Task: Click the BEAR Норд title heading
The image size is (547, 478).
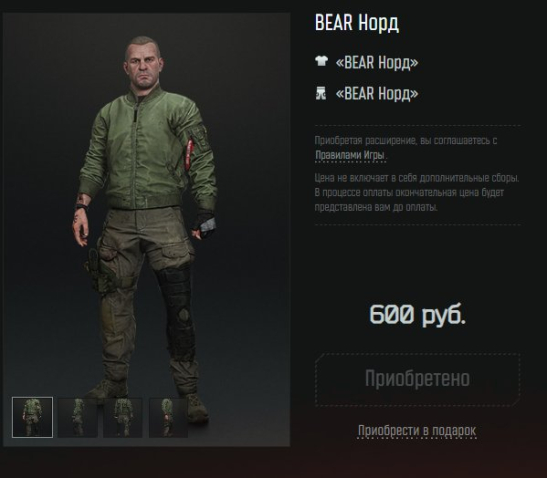Action: coord(357,23)
